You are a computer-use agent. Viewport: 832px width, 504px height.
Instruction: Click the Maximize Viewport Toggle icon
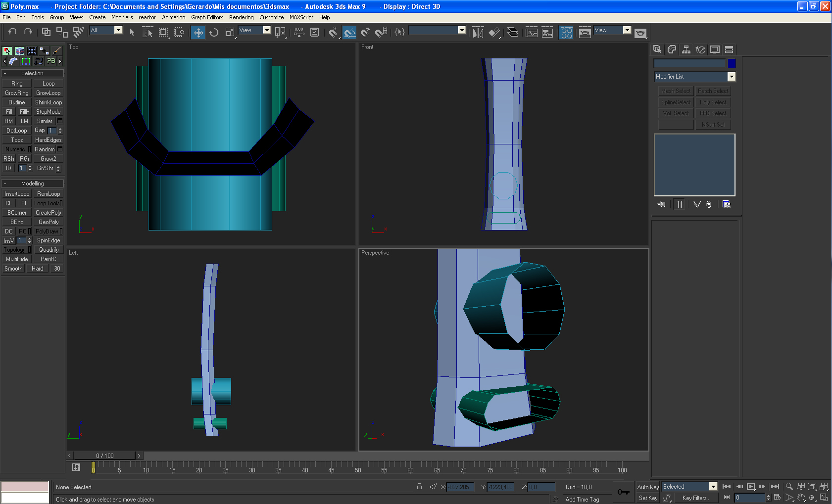[824, 498]
